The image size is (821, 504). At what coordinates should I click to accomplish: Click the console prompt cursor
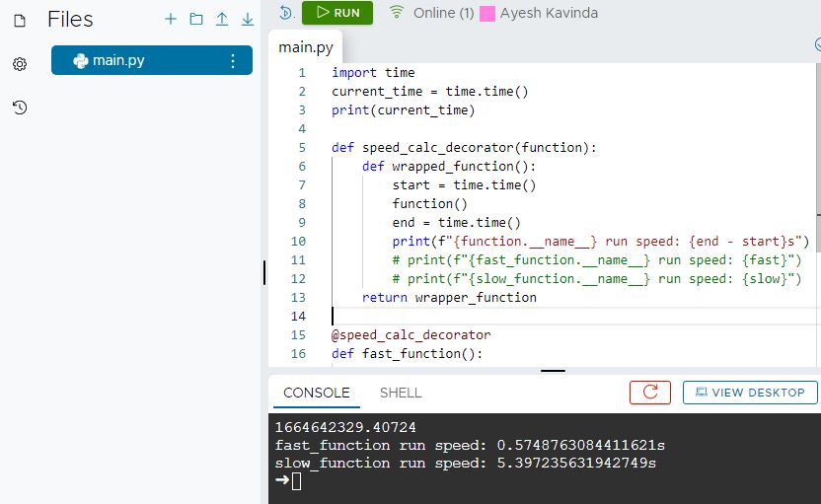click(x=296, y=481)
